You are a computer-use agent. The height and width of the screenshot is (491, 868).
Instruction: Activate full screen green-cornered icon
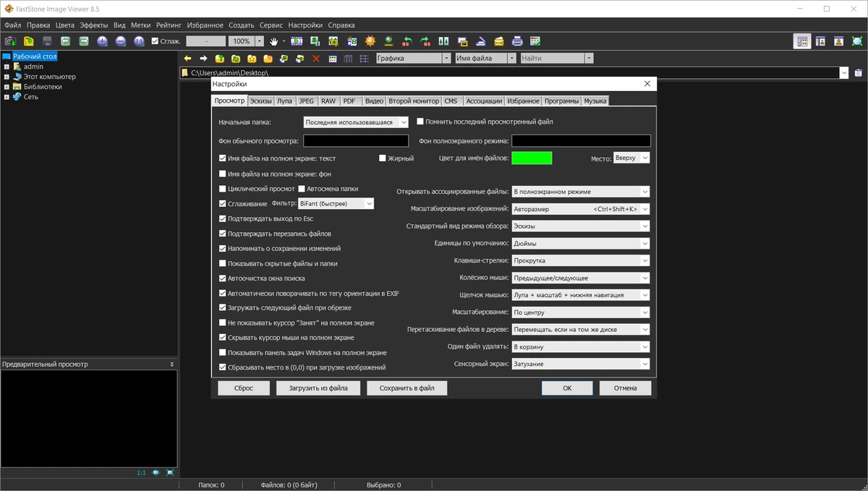(856, 41)
